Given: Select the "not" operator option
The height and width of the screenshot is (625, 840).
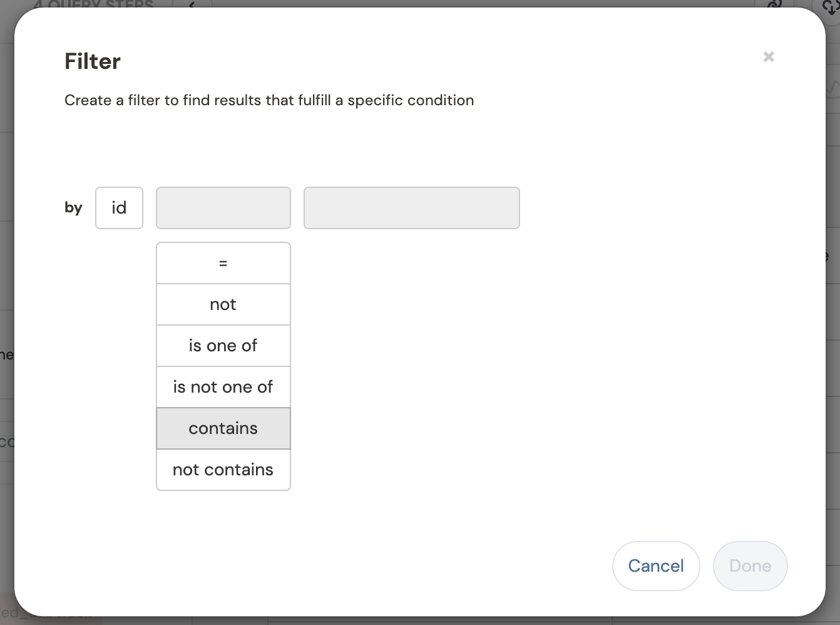Looking at the screenshot, I should point(223,304).
